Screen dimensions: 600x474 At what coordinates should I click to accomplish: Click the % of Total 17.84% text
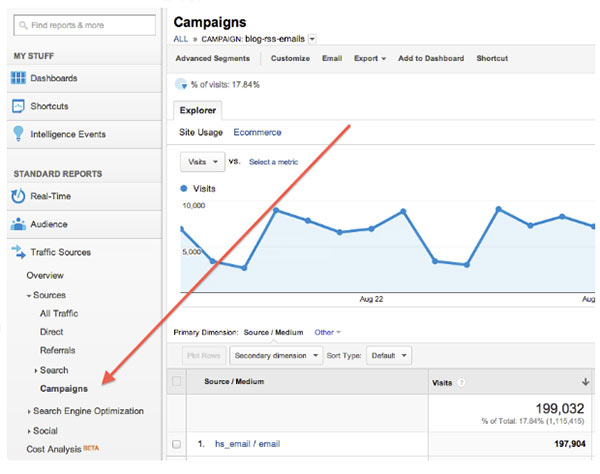[x=533, y=421]
